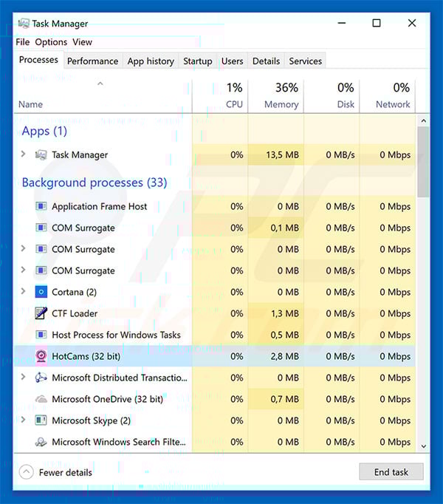The image size is (443, 504).
Task: Minimize the Task Manager window
Action: point(342,23)
